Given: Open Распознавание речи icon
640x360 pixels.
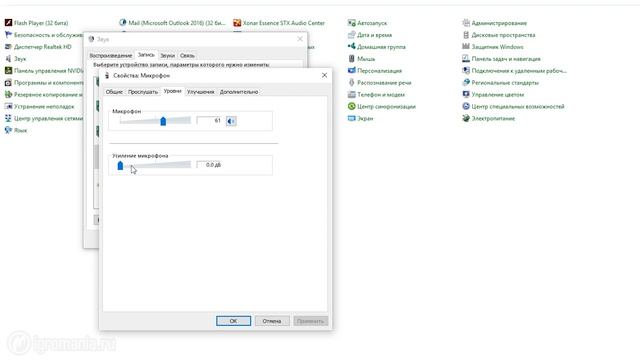Looking at the screenshot, I should pyautogui.click(x=351, y=82).
